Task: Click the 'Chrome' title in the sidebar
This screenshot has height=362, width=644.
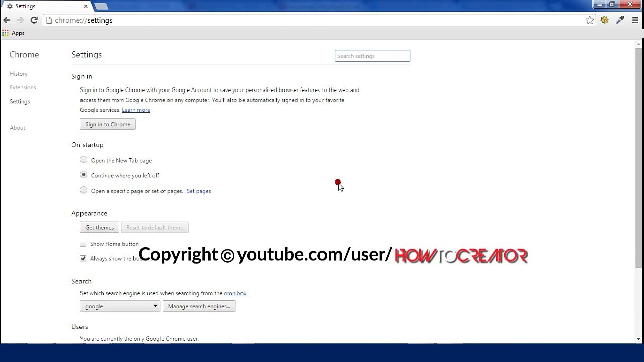Action: coord(24,55)
